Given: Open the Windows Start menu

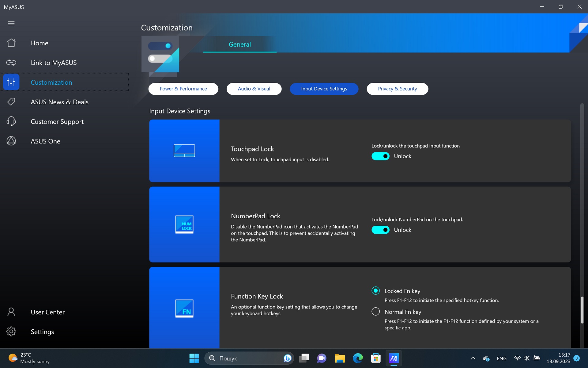Looking at the screenshot, I should (x=194, y=358).
